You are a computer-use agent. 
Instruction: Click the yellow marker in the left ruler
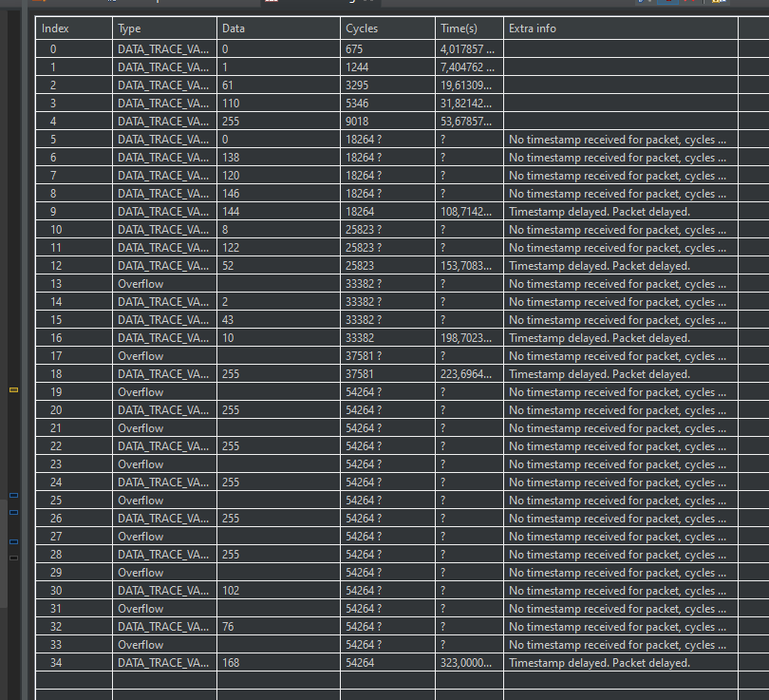[x=13, y=390]
